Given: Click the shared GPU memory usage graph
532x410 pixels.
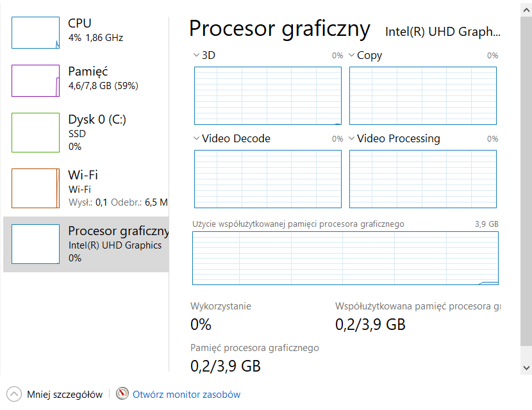Looking at the screenshot, I should (345, 258).
